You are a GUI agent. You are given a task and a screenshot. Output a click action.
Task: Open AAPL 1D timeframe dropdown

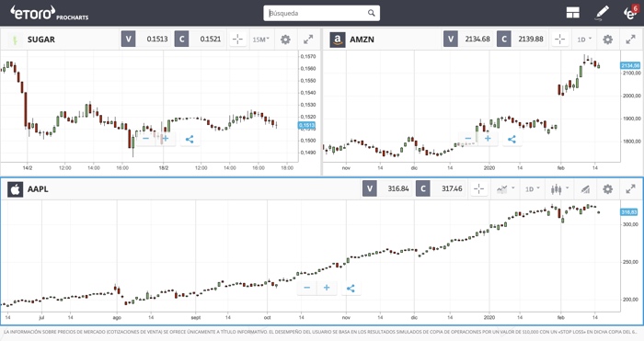click(532, 189)
